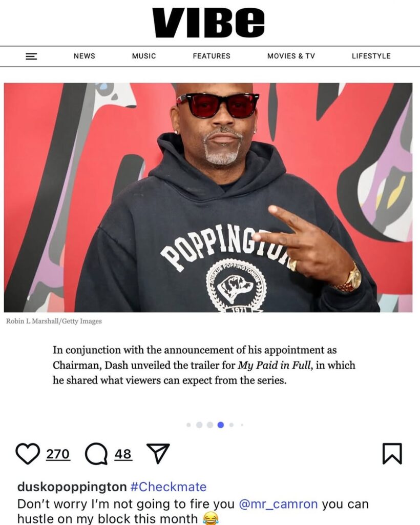The image size is (420, 525).
Task: Click the VIBE logo
Action: coord(209,23)
